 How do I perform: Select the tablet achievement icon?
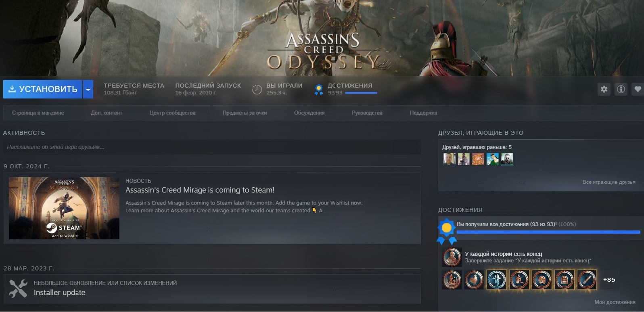pos(565,280)
